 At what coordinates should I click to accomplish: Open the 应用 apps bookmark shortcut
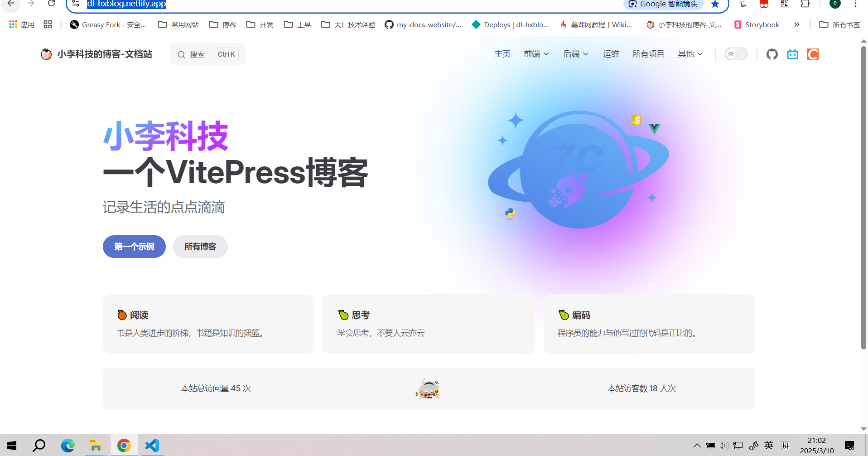point(22,24)
